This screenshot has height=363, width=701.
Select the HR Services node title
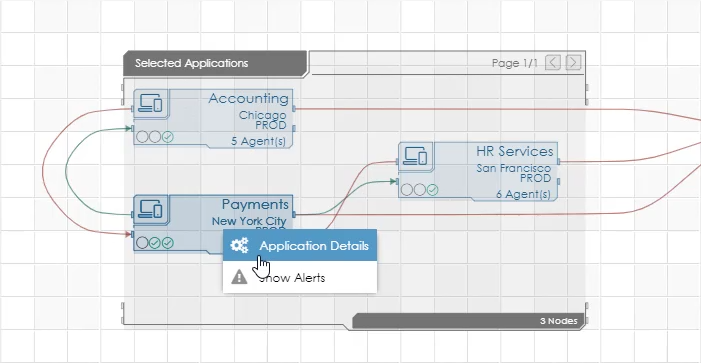pos(515,151)
